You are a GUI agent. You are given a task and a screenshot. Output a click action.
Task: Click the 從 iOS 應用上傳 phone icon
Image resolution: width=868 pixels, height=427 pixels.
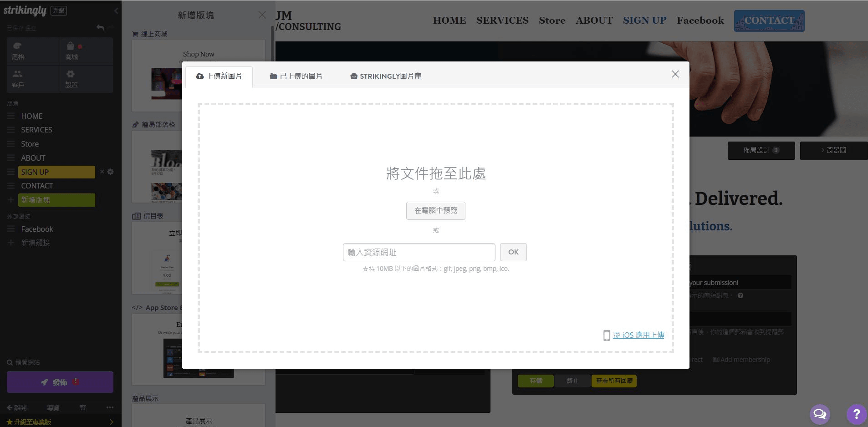click(607, 335)
